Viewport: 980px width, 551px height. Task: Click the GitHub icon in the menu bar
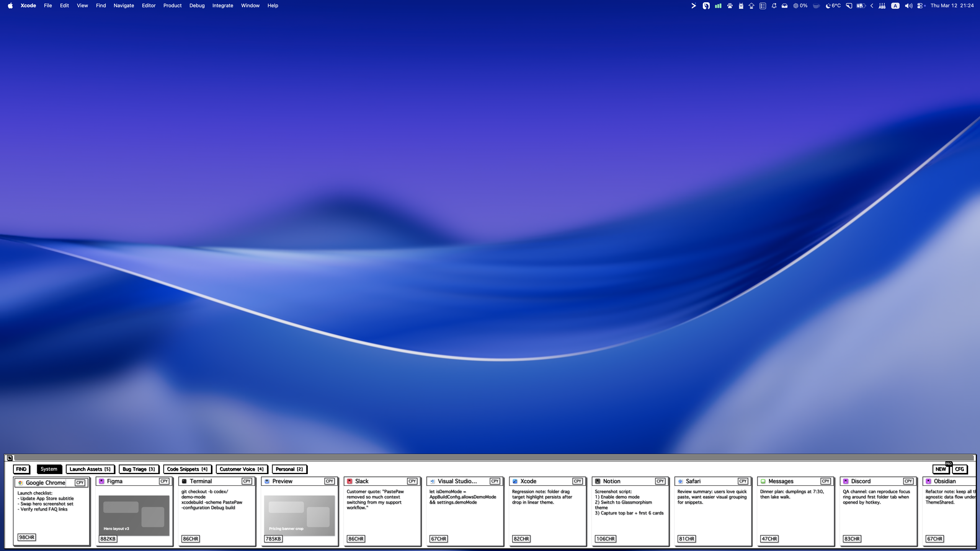pyautogui.click(x=706, y=6)
